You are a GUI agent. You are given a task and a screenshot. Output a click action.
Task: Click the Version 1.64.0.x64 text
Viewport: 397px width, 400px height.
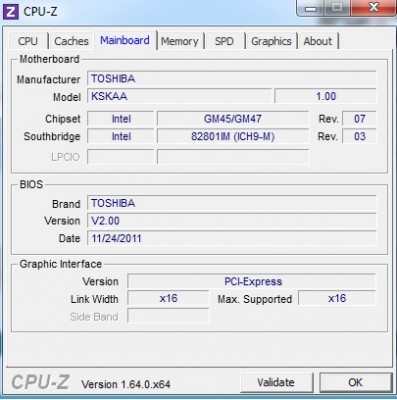126,384
